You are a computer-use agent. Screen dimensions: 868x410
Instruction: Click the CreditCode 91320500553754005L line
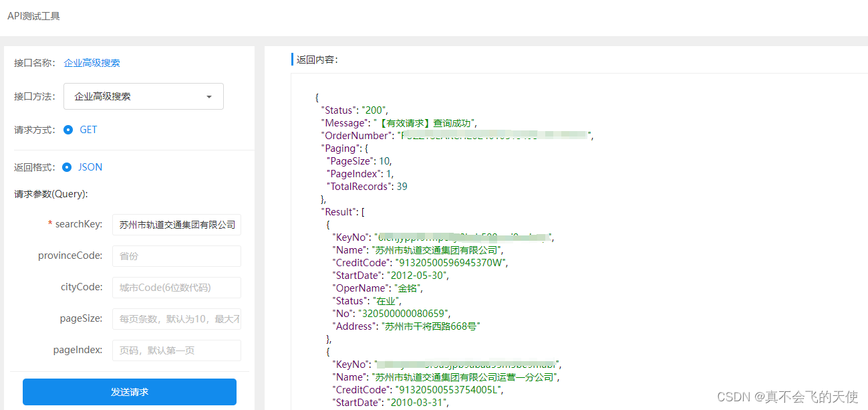coord(418,390)
